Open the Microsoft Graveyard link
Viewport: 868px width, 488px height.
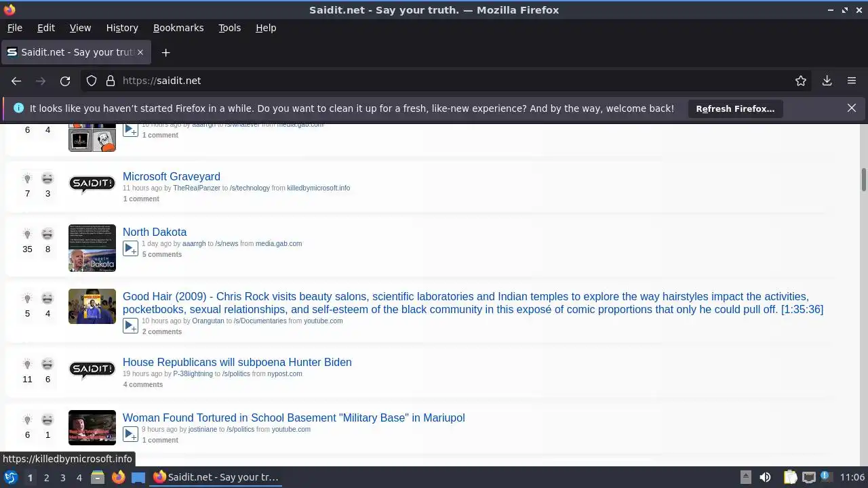[172, 176]
